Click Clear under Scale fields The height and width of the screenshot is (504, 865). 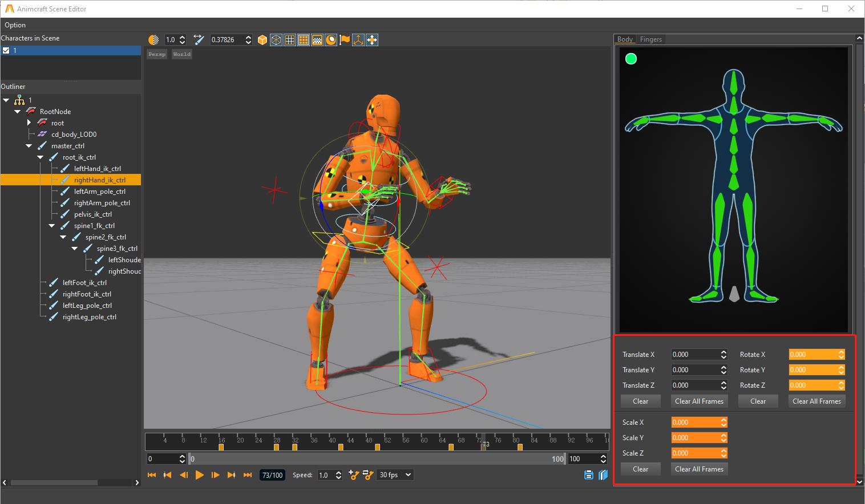point(641,469)
